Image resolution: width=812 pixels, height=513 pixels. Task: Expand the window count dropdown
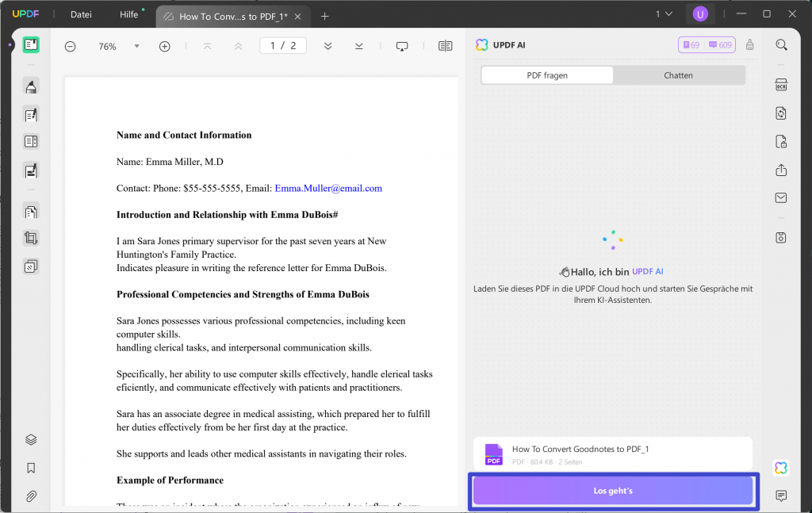pyautogui.click(x=664, y=14)
